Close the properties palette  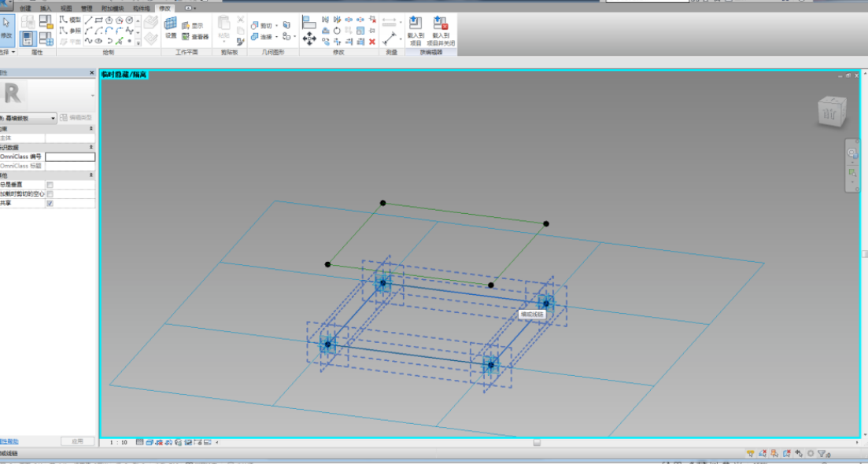92,73
